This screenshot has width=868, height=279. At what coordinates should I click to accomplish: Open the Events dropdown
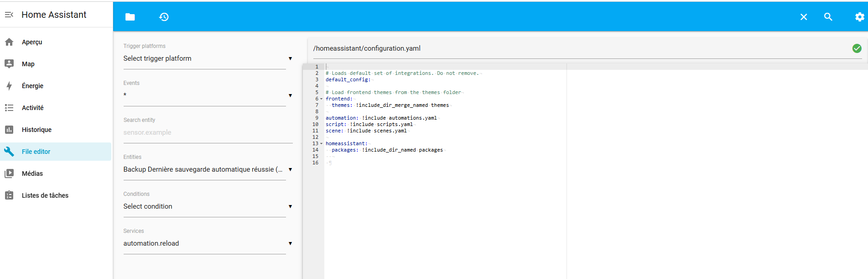208,95
